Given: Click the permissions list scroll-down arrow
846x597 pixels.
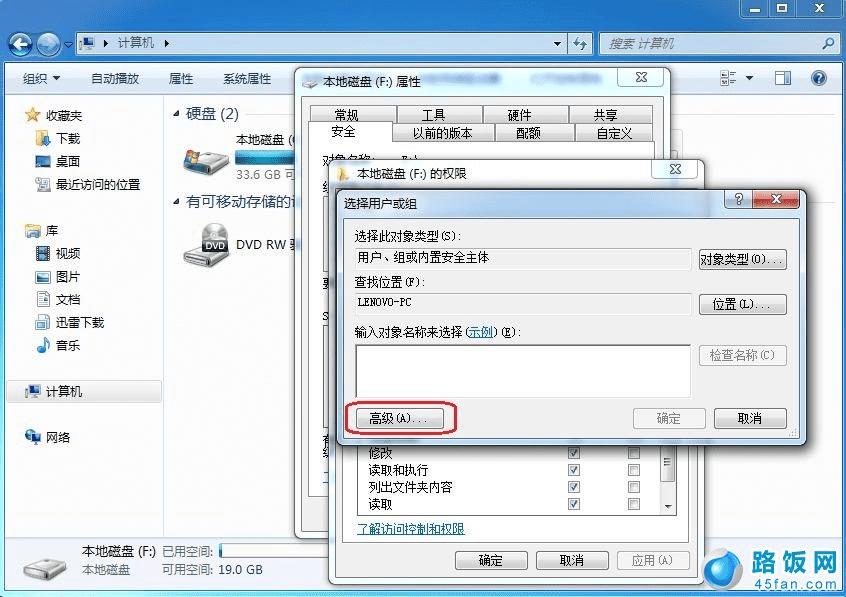Looking at the screenshot, I should (x=668, y=506).
